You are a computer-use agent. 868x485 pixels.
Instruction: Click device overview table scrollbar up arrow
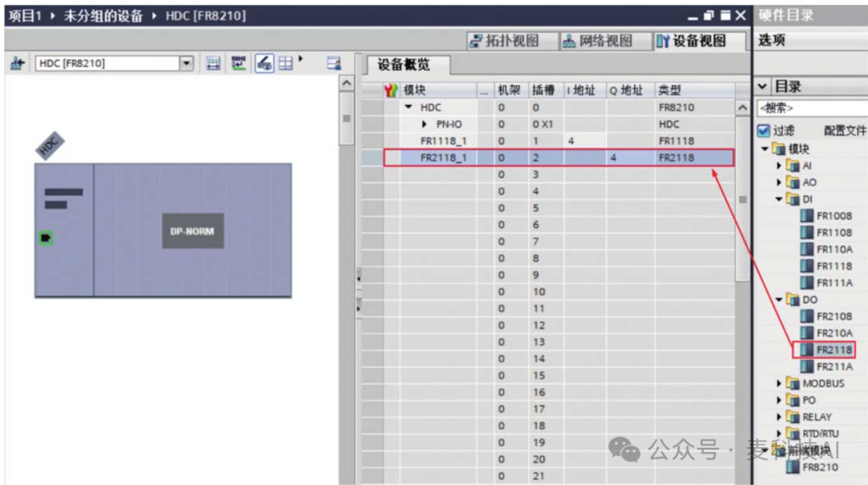(x=743, y=108)
